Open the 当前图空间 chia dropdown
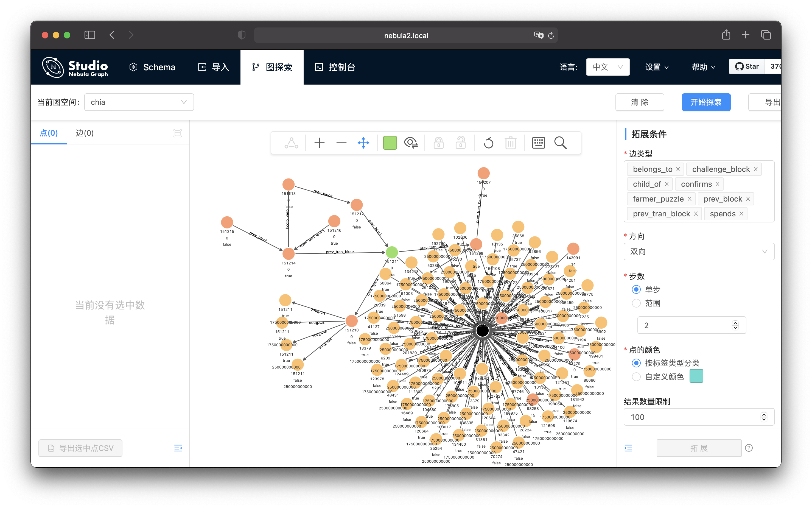This screenshot has height=508, width=812. [139, 102]
